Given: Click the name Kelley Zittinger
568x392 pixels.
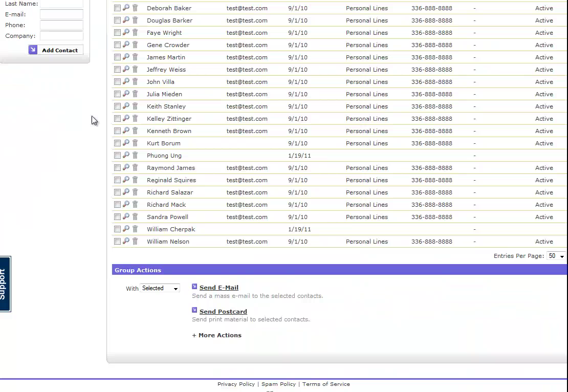Looking at the screenshot, I should (169, 119).
